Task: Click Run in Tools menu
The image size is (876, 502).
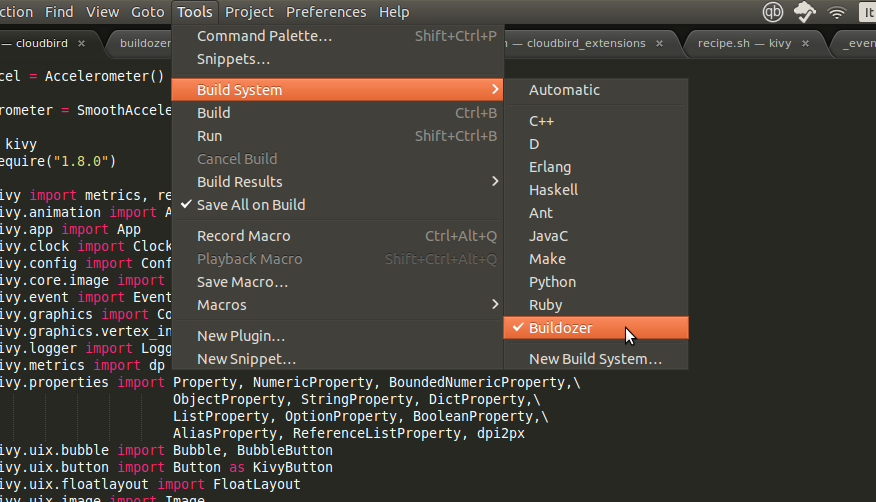Action: point(337,136)
